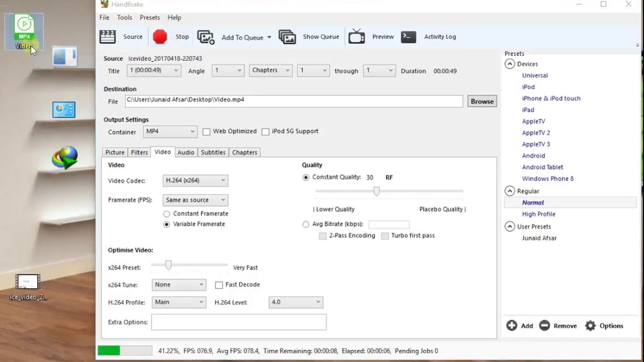The width and height of the screenshot is (644, 362).
Task: Open the Help menu
Action: 175,18
